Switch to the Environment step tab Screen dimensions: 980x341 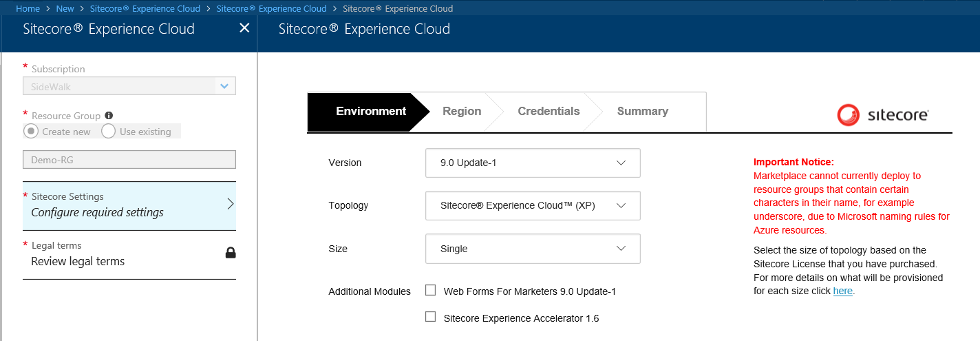(x=368, y=112)
